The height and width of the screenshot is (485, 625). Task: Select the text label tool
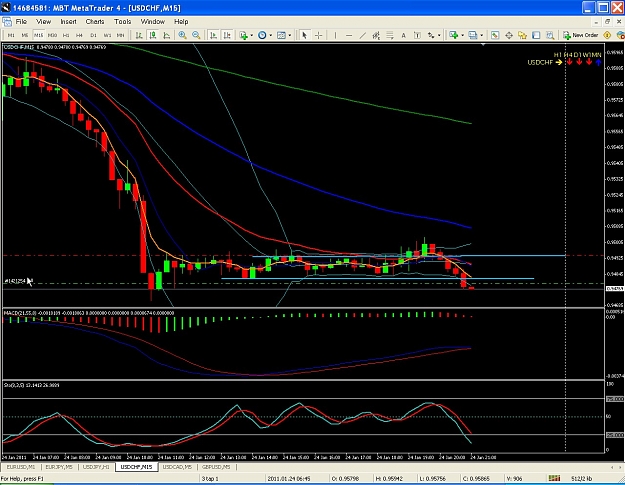pyautogui.click(x=417, y=35)
